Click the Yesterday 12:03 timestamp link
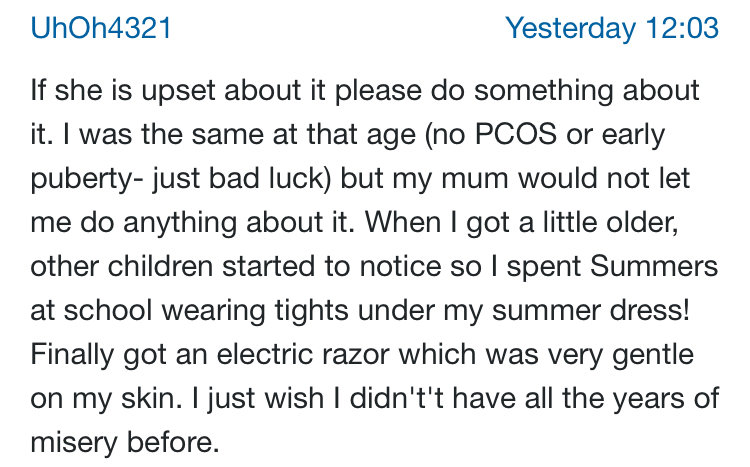 tap(612, 28)
